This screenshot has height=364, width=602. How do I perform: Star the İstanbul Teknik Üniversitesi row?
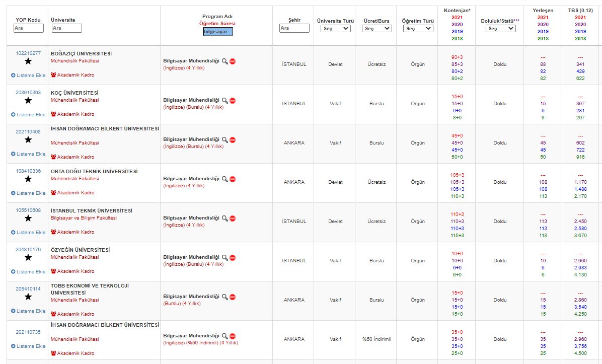tap(28, 219)
